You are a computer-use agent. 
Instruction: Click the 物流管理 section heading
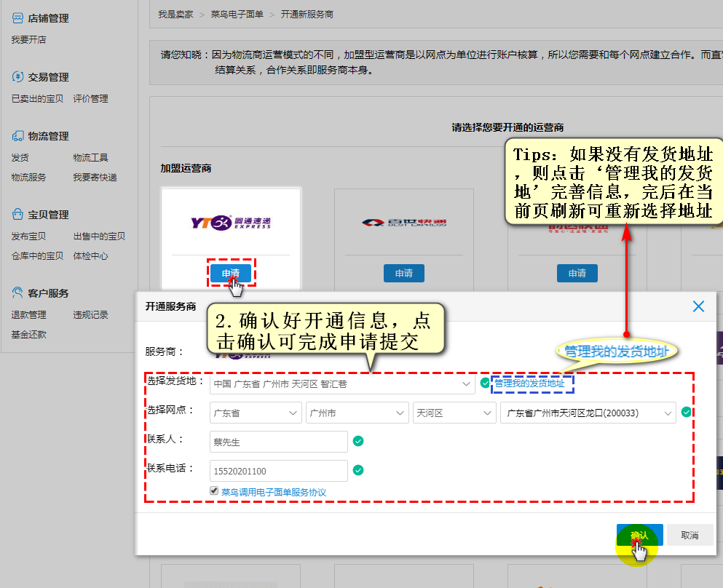(x=48, y=136)
